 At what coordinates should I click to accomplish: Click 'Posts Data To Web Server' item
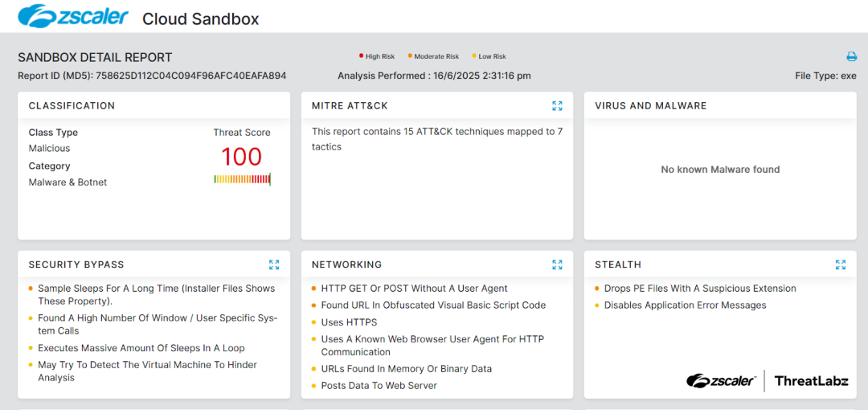coord(379,386)
